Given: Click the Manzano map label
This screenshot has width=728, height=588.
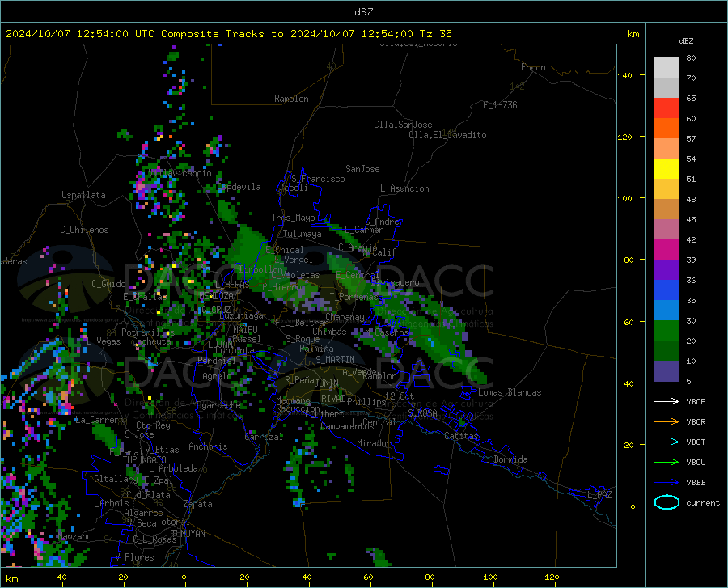Looking at the screenshot, I should 74,536.
